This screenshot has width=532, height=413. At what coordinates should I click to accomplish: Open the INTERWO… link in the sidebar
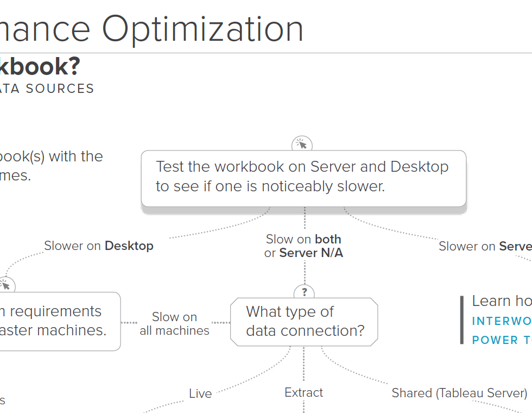pos(502,321)
